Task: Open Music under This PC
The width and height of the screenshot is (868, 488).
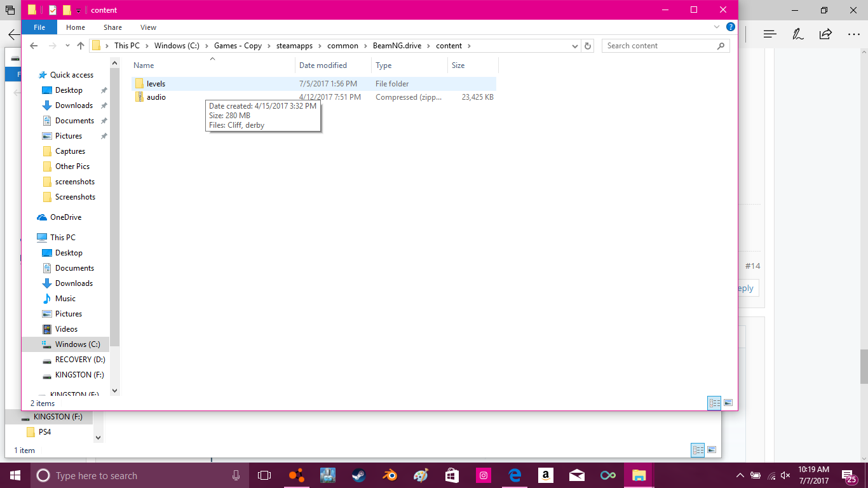Action: coord(65,299)
